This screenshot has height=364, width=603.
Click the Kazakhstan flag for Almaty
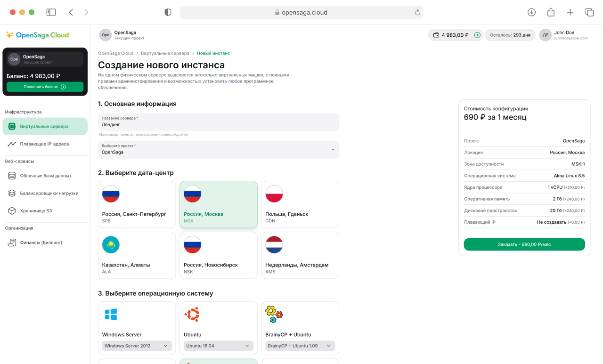111,245
